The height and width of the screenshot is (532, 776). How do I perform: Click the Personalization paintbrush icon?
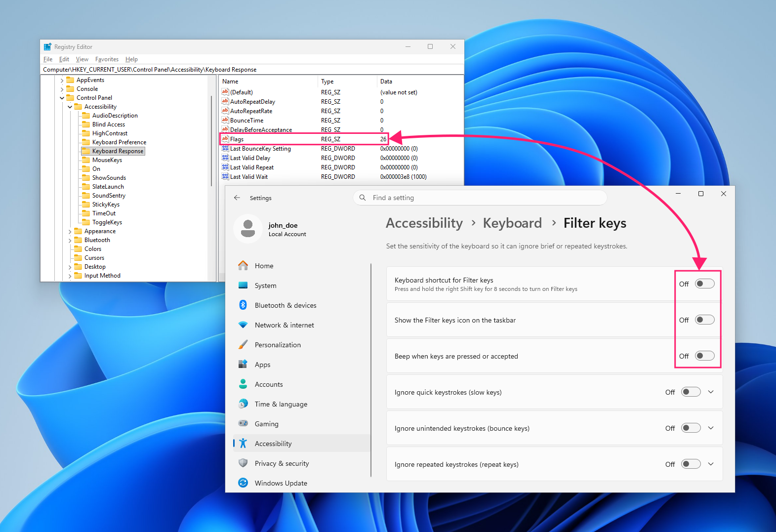point(243,345)
